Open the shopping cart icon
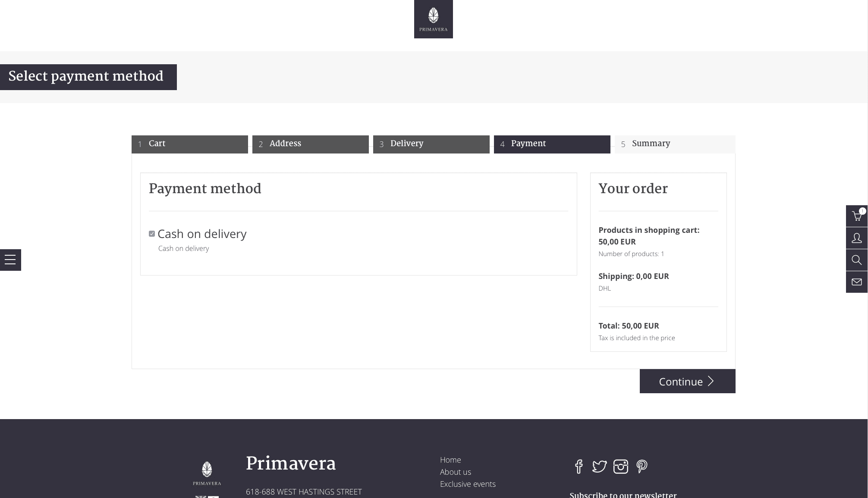Viewport: 868px width, 498px height. click(857, 216)
